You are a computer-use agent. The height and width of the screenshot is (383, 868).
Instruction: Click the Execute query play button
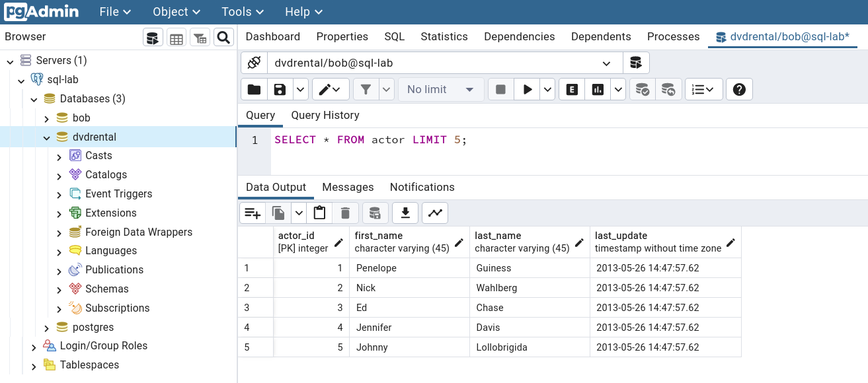[527, 90]
